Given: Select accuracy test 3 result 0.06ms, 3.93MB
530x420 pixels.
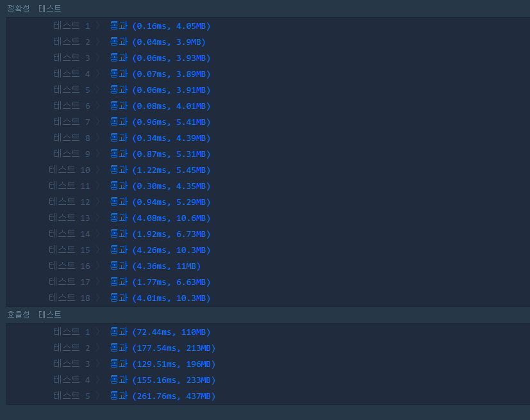Looking at the screenshot, I should click(160, 58).
